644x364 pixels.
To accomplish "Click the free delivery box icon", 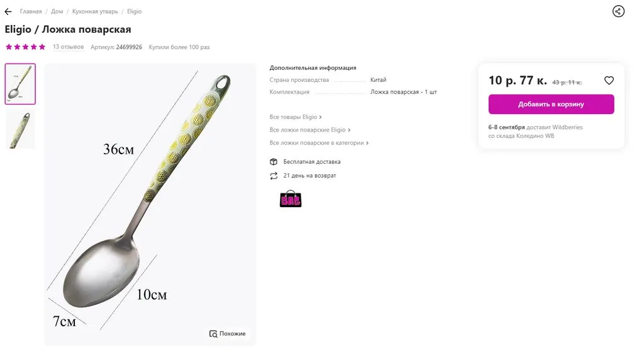I will pos(274,162).
